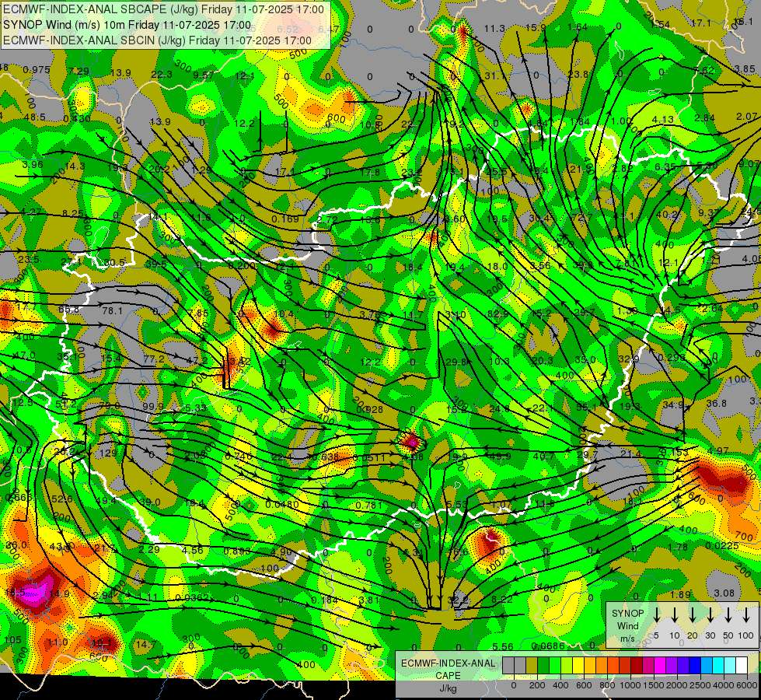Click the map value 3.08
Image resolution: width=761 pixels, height=700 pixels.
pyautogui.click(x=724, y=593)
